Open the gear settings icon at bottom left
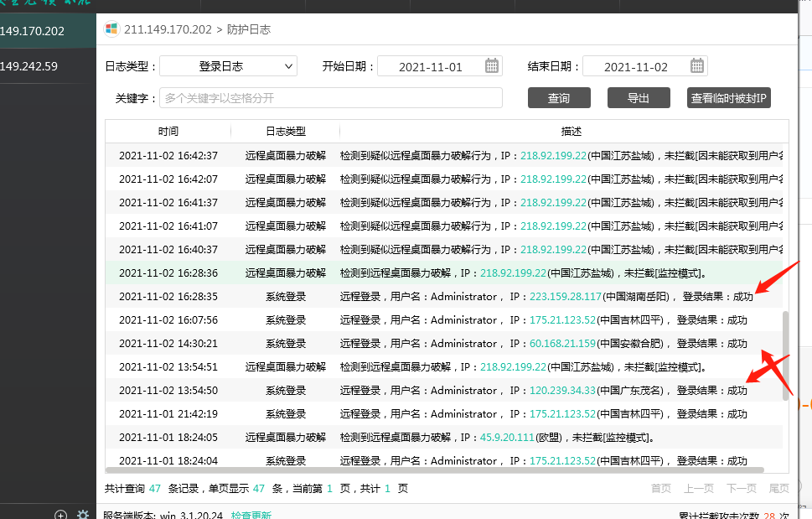Viewport: 812px width, 519px height. [81, 514]
